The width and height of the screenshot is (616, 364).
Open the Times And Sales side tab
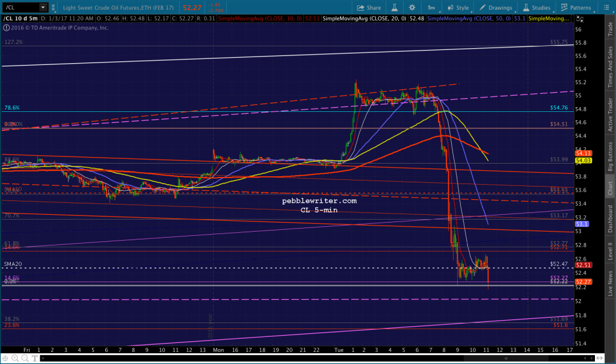pos(610,67)
